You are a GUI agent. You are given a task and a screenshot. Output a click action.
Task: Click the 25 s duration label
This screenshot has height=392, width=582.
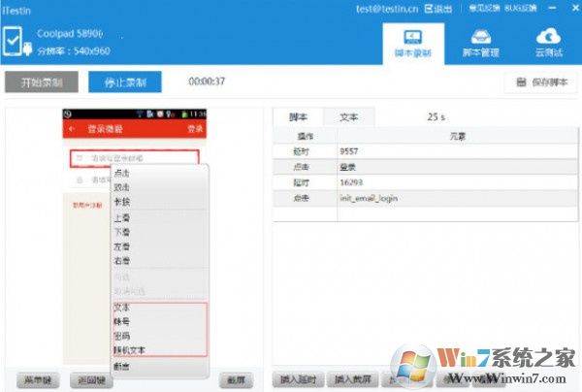[436, 117]
